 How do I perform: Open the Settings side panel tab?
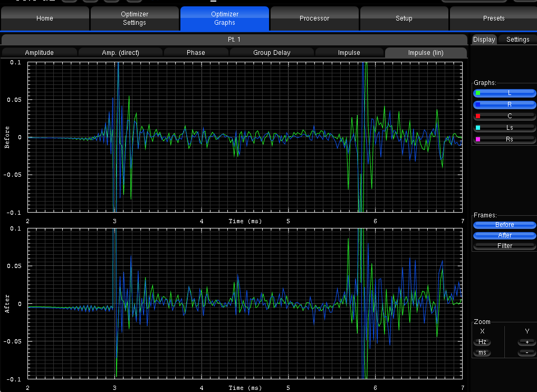(517, 40)
